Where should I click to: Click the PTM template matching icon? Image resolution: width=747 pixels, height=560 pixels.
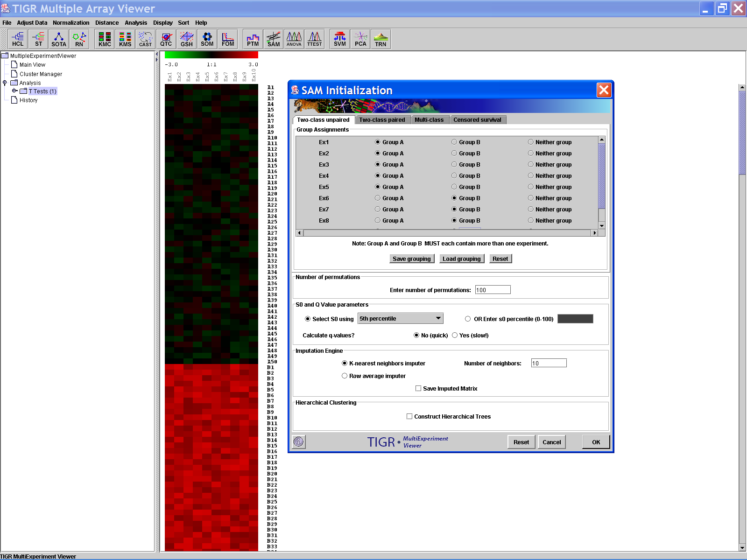coord(253,39)
